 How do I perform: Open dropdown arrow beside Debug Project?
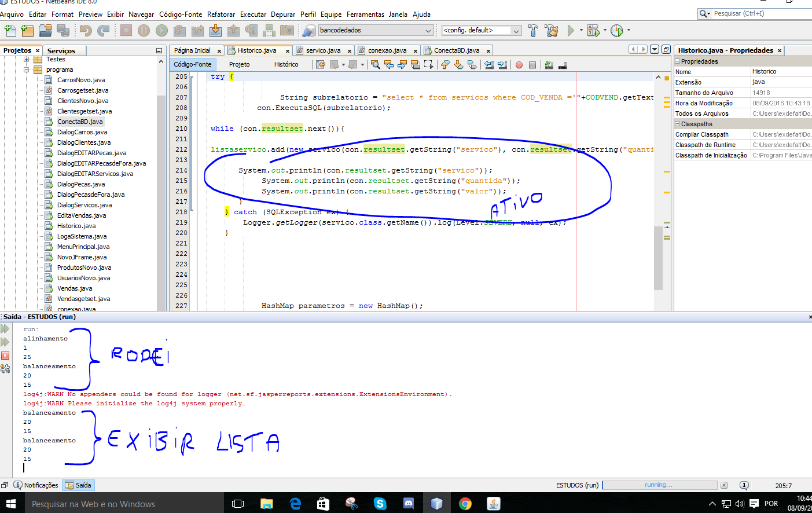(x=605, y=30)
